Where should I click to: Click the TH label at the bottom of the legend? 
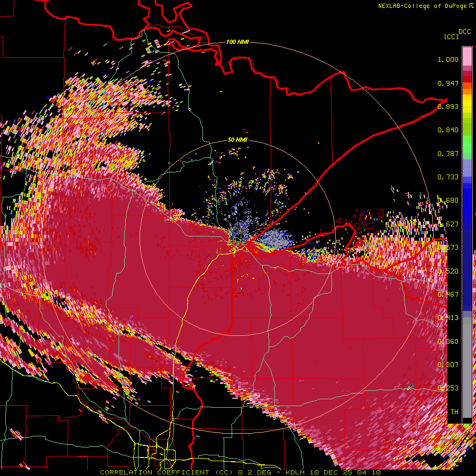click(x=454, y=412)
